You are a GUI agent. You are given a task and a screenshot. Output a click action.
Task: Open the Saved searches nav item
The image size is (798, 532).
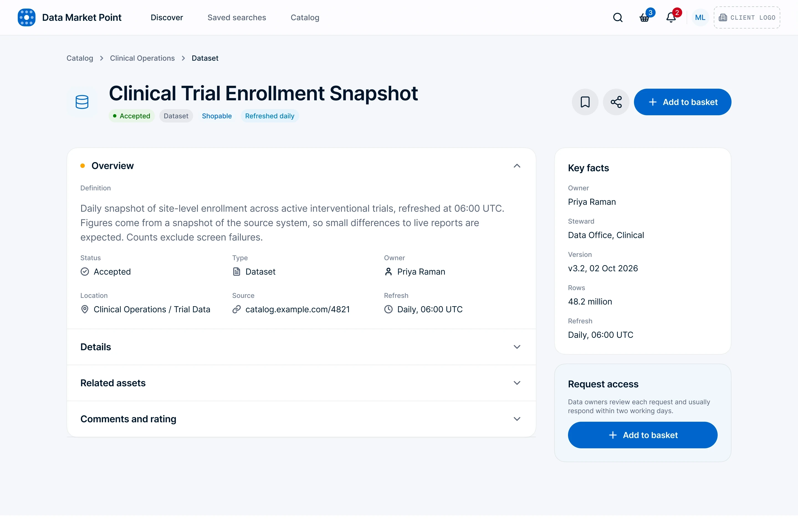(x=237, y=17)
